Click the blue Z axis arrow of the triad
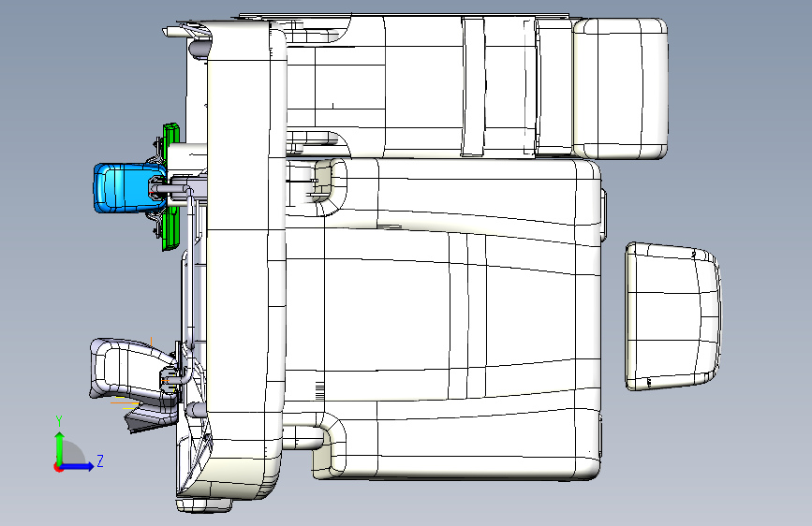Image resolution: width=812 pixels, height=526 pixels. pos(78,466)
